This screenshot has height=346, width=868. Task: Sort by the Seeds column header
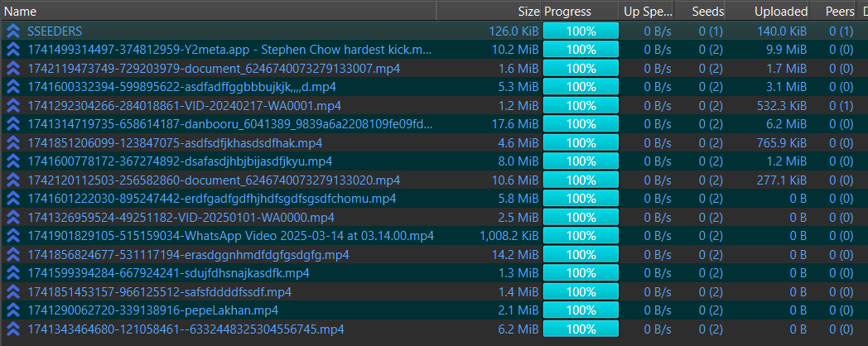709,12
